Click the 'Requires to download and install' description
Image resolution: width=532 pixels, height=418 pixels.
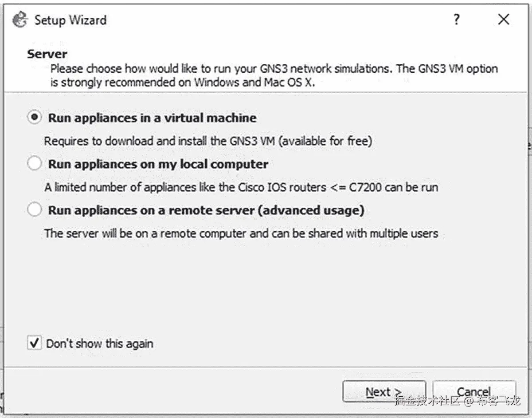pos(207,142)
